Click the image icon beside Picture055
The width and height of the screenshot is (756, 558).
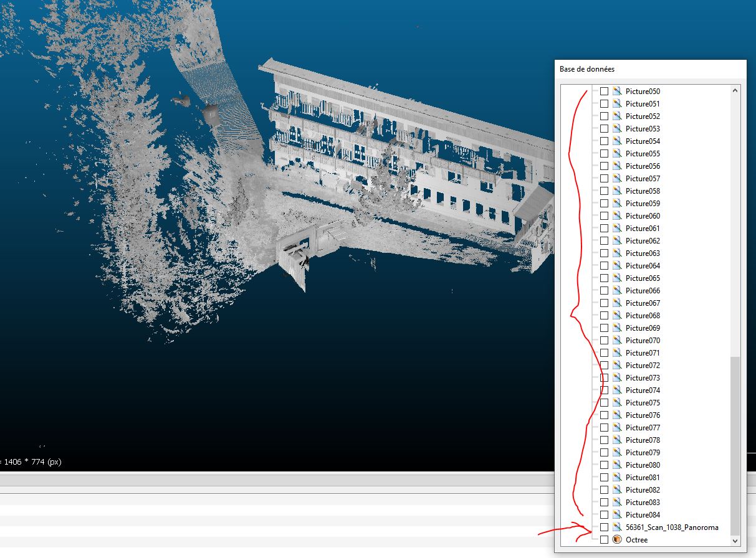coord(617,154)
